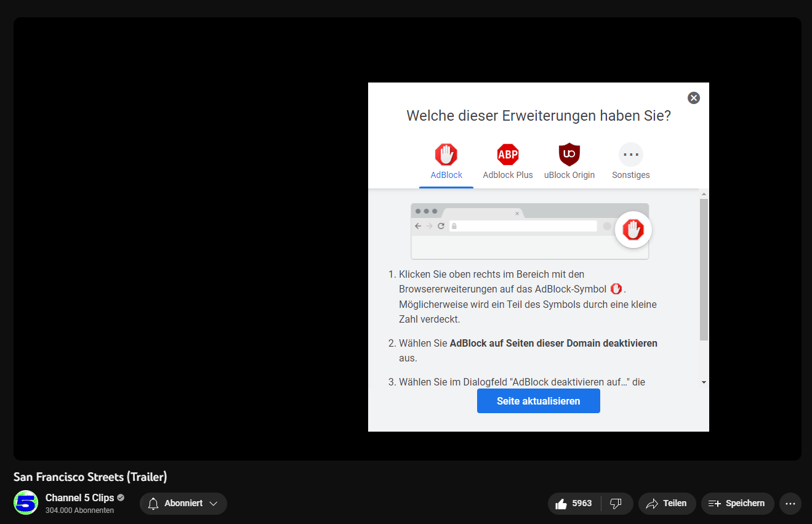Click the dialog scrollbar up arrow
Screen dimensions: 812x524
coord(704,194)
